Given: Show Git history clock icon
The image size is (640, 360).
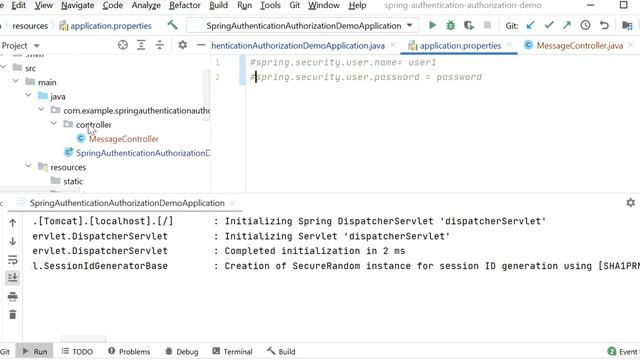Looking at the screenshot, I should click(x=585, y=25).
